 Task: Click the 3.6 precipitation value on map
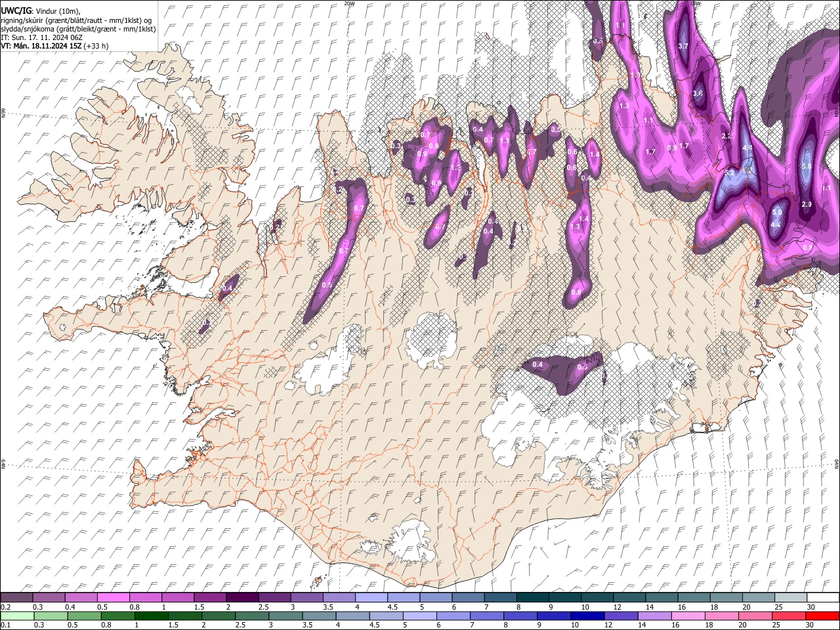698,93
